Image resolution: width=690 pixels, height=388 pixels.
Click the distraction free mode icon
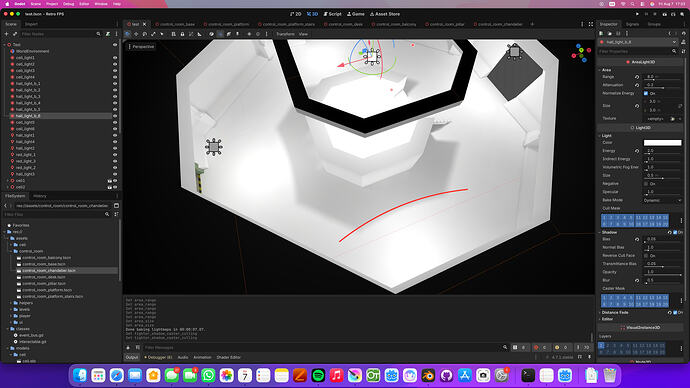tap(591, 24)
